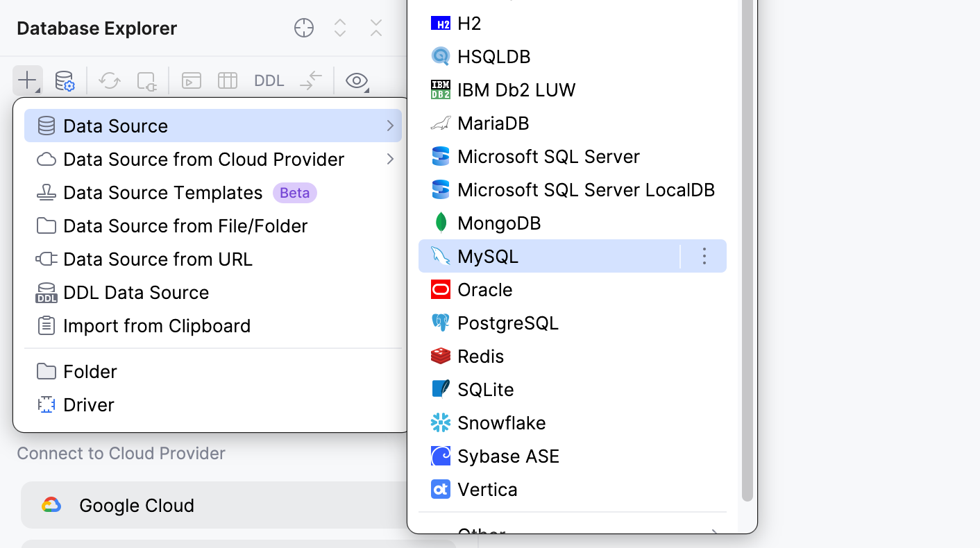Click the MariaDB seal icon

[x=441, y=123]
